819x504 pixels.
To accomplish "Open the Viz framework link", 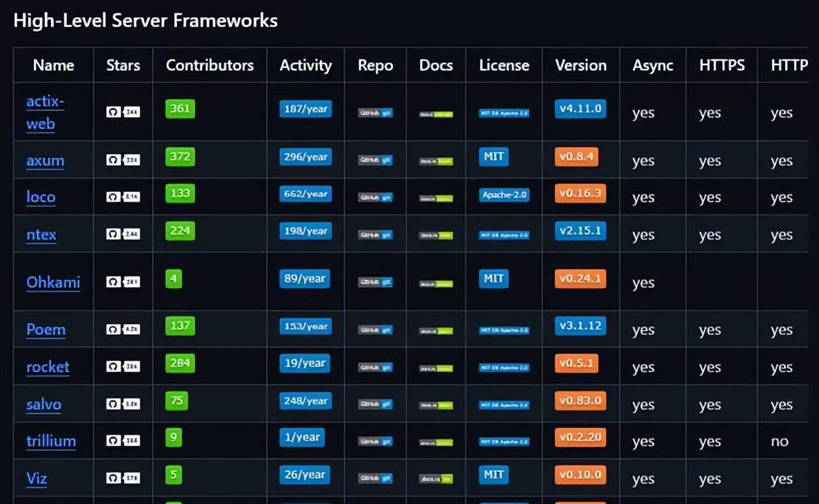I will click(37, 478).
